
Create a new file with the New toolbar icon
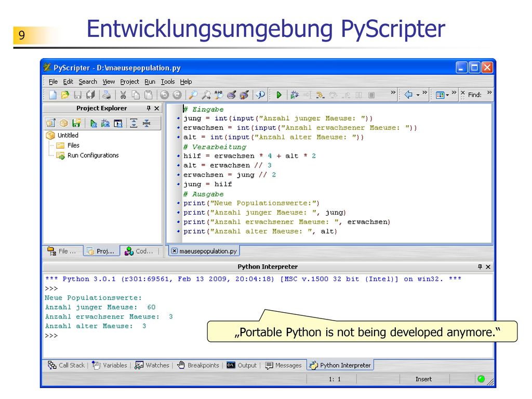coord(53,95)
